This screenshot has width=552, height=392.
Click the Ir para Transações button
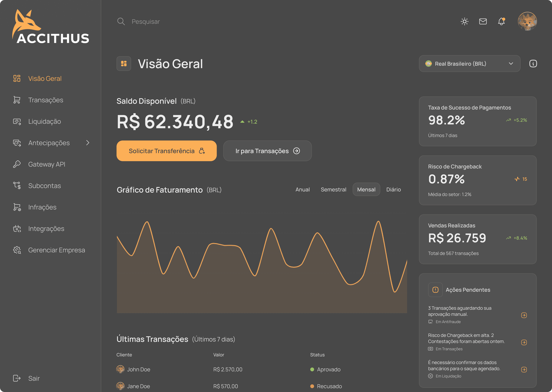267,151
